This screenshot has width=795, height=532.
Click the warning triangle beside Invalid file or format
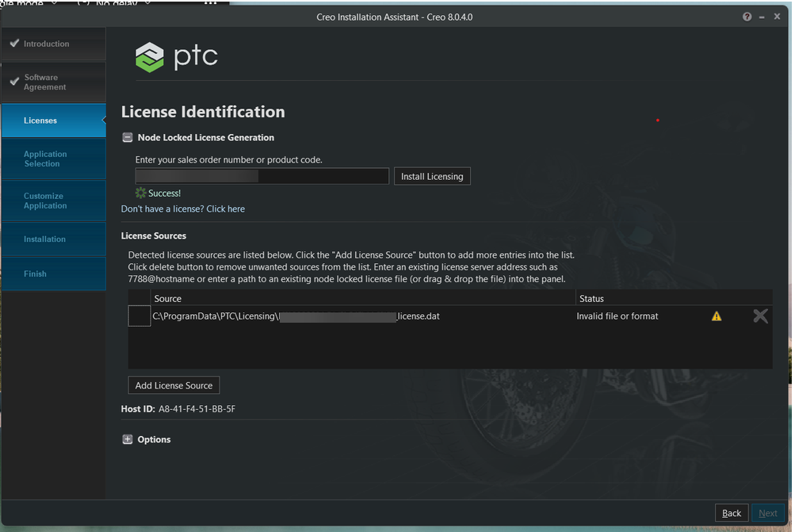coord(716,316)
